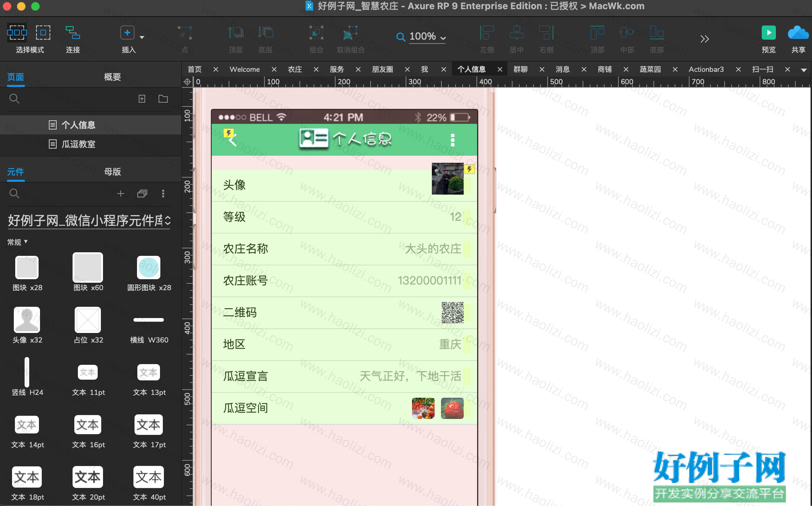
Task: Click the Share (共享) cloud icon
Action: [x=798, y=33]
